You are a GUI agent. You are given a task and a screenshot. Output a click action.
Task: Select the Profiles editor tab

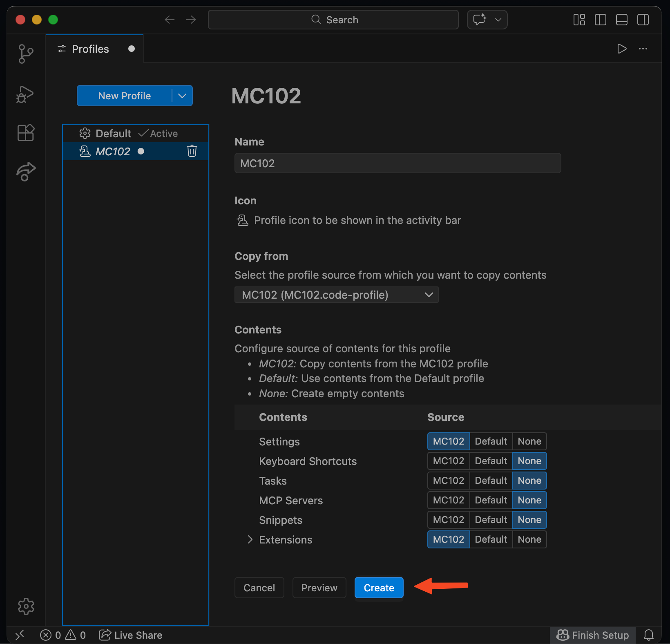click(90, 49)
